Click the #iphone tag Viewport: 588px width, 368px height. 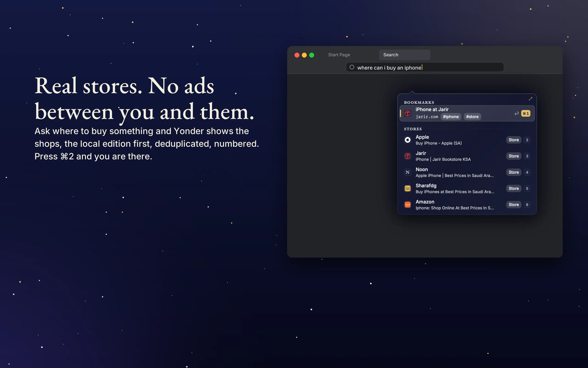click(x=451, y=117)
